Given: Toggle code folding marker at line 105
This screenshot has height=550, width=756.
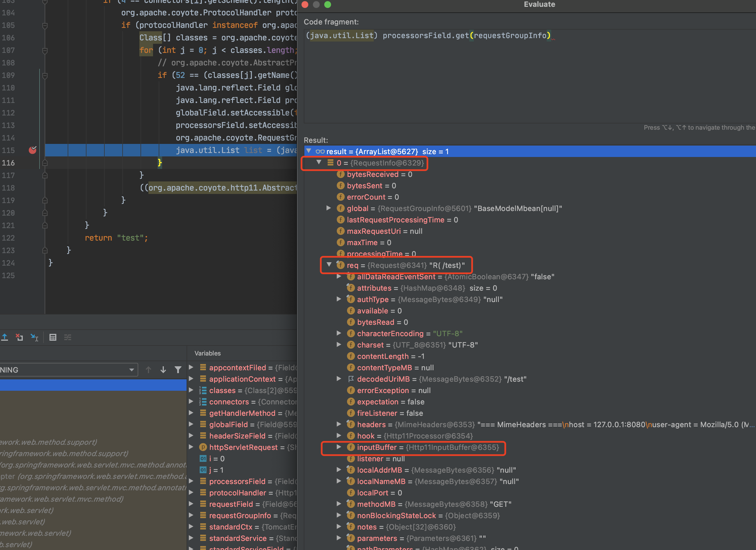Looking at the screenshot, I should click(x=45, y=25).
